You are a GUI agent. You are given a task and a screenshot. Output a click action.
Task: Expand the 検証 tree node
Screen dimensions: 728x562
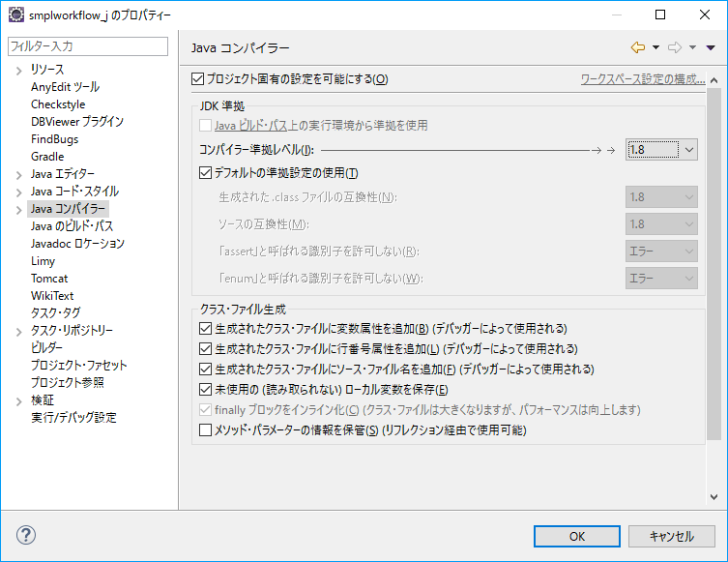[19, 401]
